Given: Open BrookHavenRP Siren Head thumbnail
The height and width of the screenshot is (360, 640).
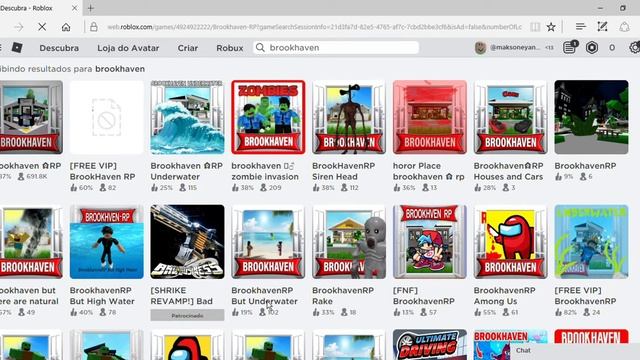Looking at the screenshot, I should click(x=349, y=117).
